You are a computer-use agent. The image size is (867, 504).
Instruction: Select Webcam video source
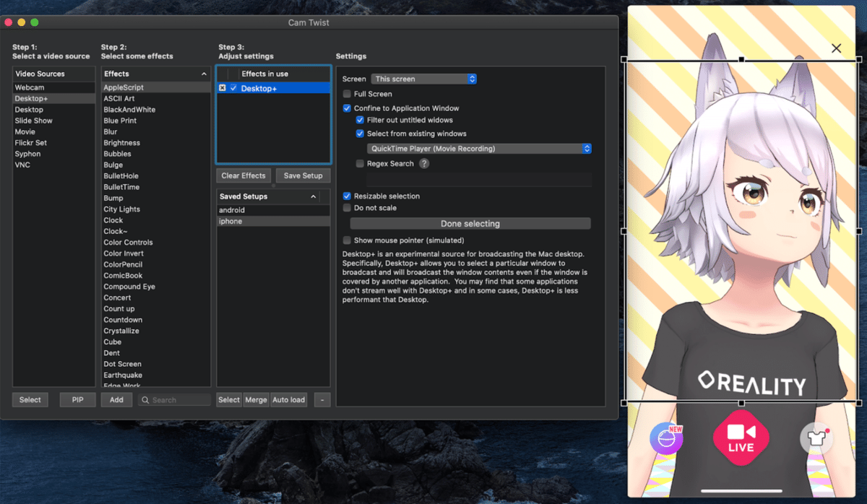tap(53, 87)
